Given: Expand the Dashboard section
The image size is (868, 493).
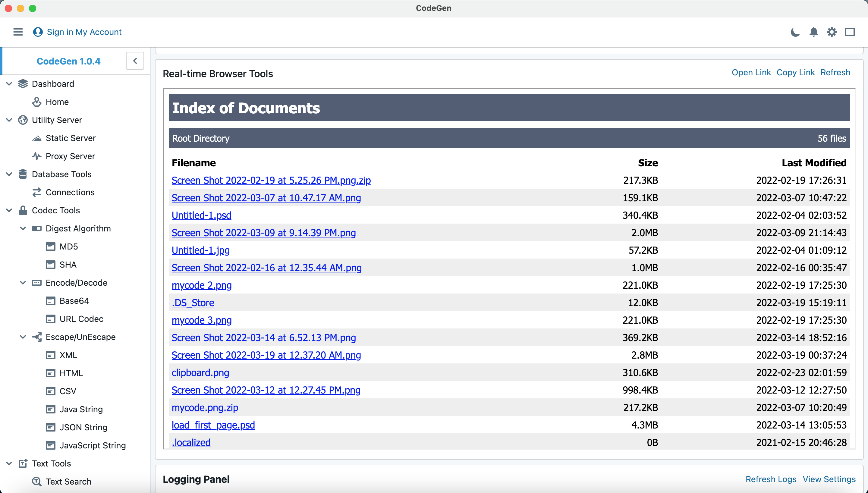Looking at the screenshot, I should coord(8,83).
